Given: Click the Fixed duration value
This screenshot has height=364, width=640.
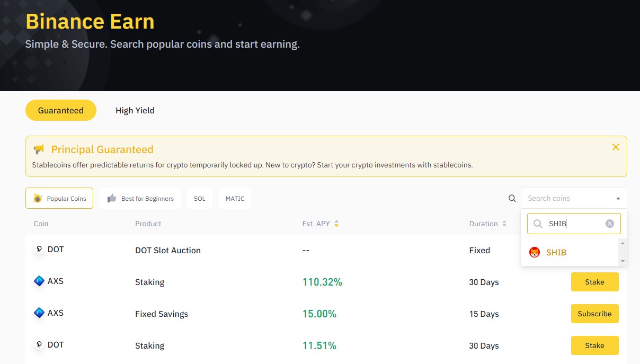Looking at the screenshot, I should coord(479,250).
